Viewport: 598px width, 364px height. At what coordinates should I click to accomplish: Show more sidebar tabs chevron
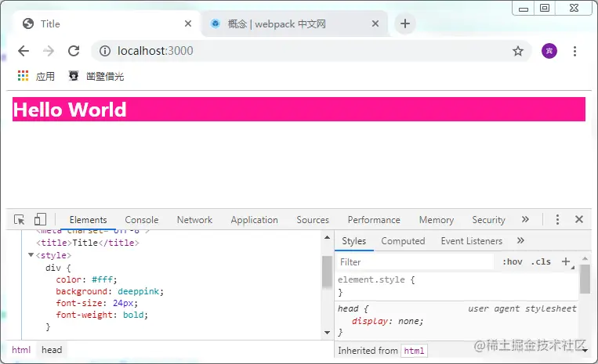(520, 240)
